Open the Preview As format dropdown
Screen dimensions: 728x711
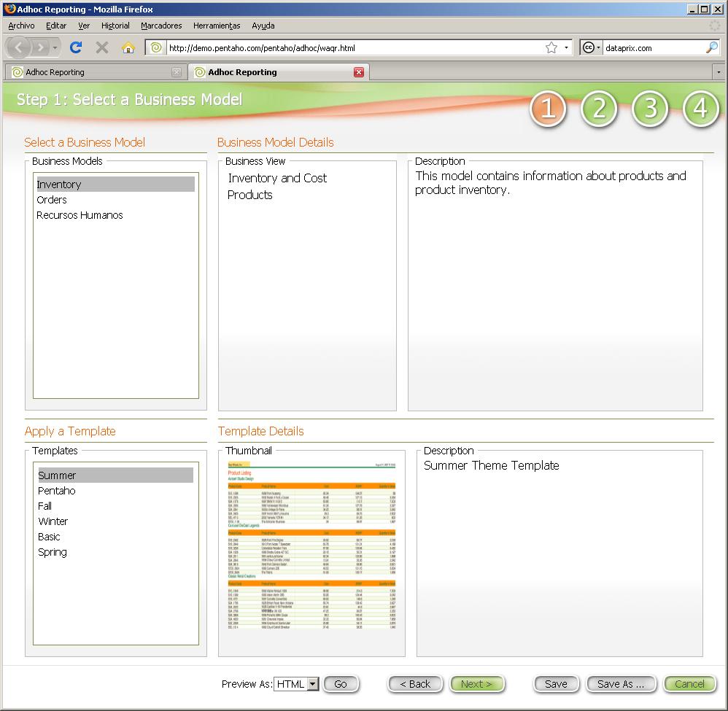pyautogui.click(x=295, y=684)
